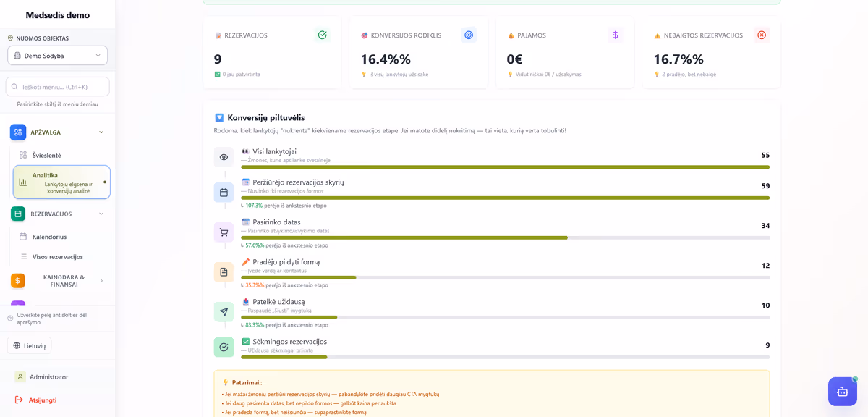This screenshot has width=868, height=417.
Task: Click the target icon on Konversijos rodiklis card
Action: click(469, 35)
